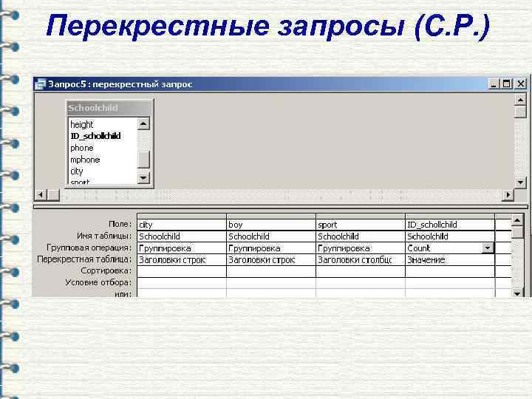Click table name Schoolchild under ID_schollchild column
This screenshot has height=399, width=532.
(x=450, y=236)
